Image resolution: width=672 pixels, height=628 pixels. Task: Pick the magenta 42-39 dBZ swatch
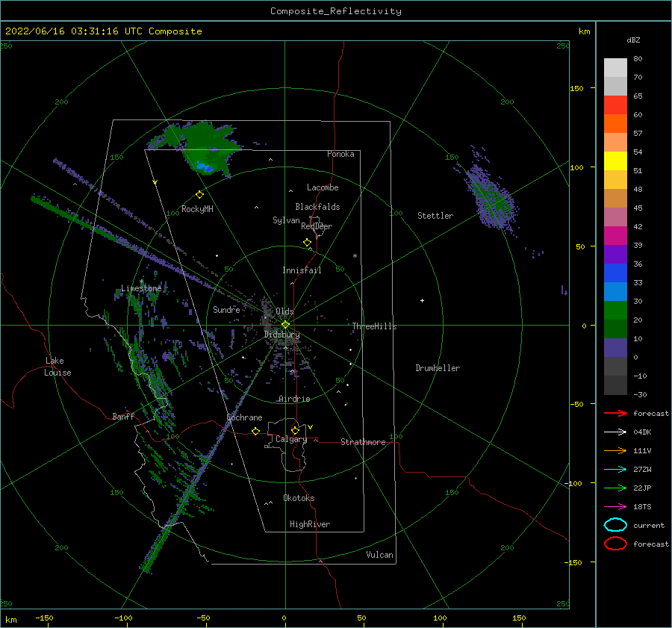[615, 235]
